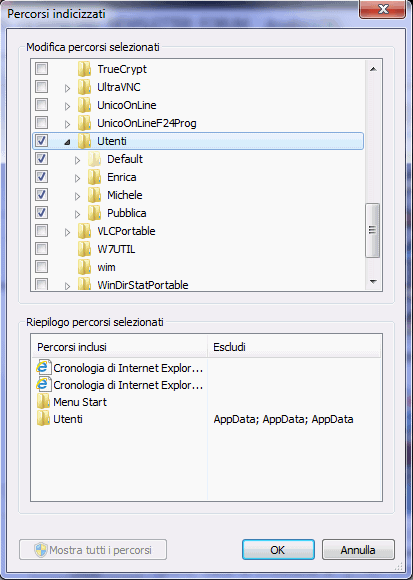Select the Menu Start folder icon in summary
413x580 pixels.
point(44,402)
